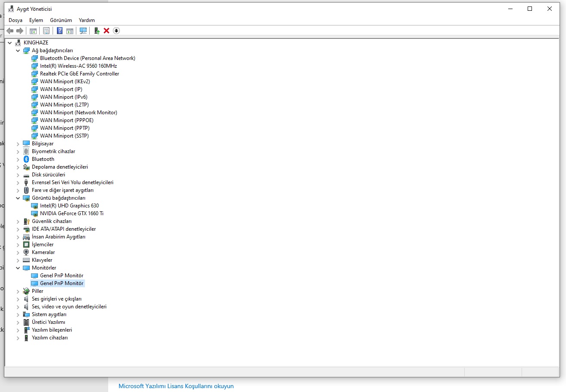Click the Fare ve diğer işaret aygıtları mouse icon
The width and height of the screenshot is (566, 392).
[x=26, y=190]
